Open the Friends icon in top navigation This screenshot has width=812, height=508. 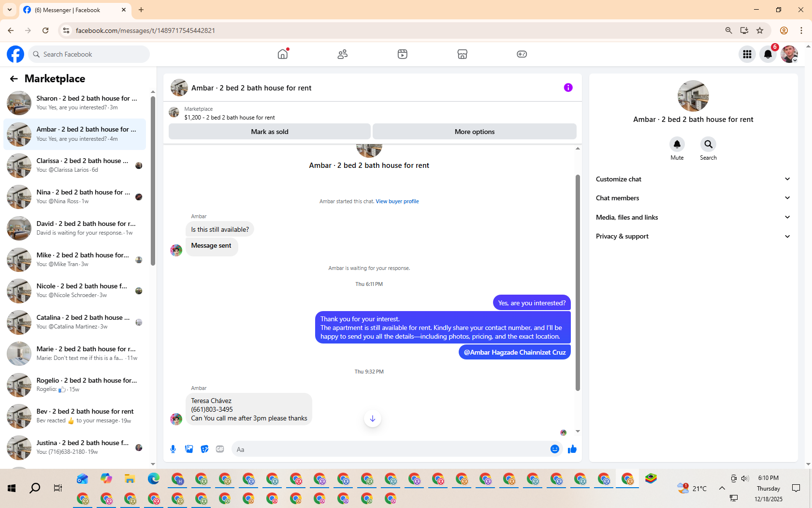pos(343,54)
